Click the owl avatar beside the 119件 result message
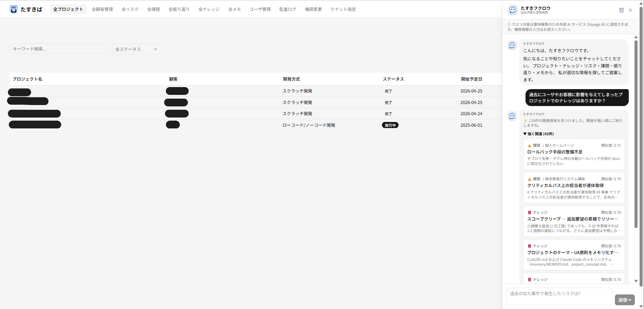Screen dimensions: 644x309 512,116
